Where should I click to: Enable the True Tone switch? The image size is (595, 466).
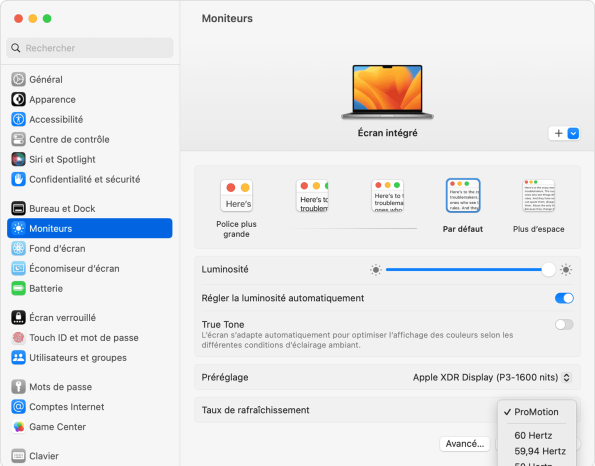564,324
